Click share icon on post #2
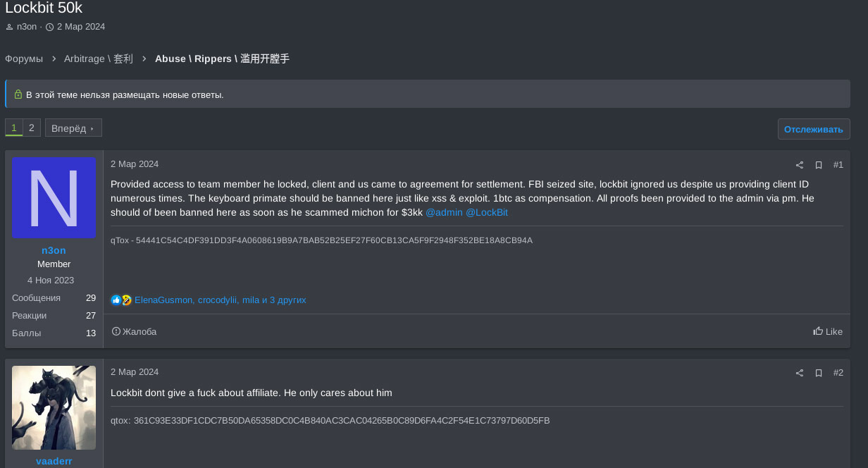 [800, 373]
